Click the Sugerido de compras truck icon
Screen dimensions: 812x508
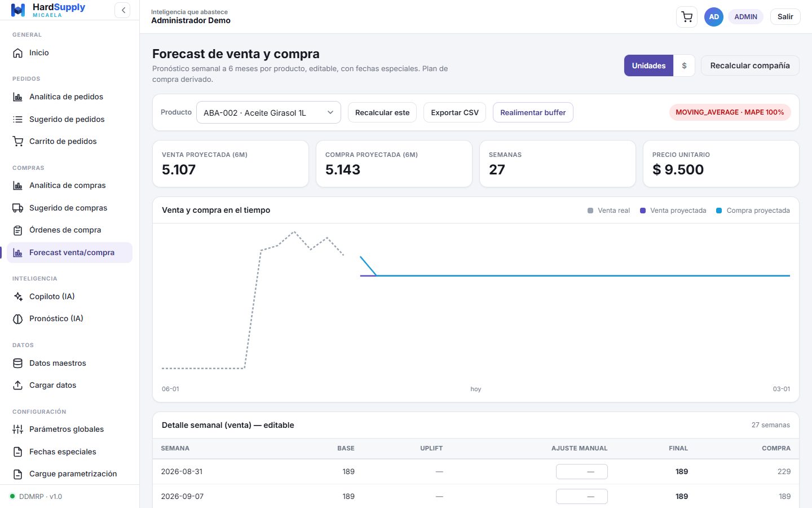point(18,208)
